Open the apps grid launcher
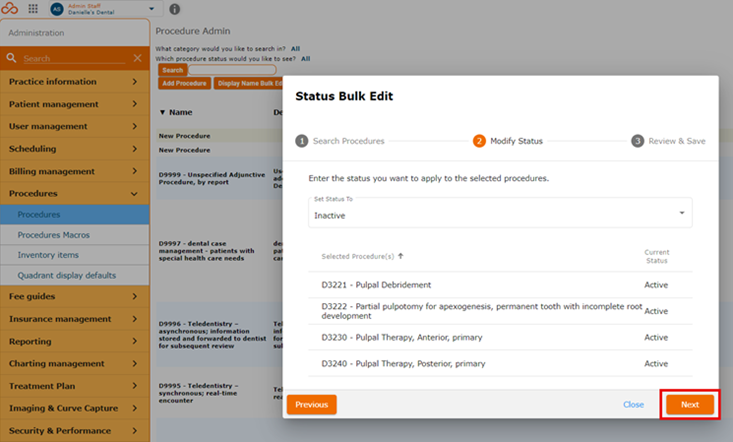The height and width of the screenshot is (442, 733). pos(33,8)
